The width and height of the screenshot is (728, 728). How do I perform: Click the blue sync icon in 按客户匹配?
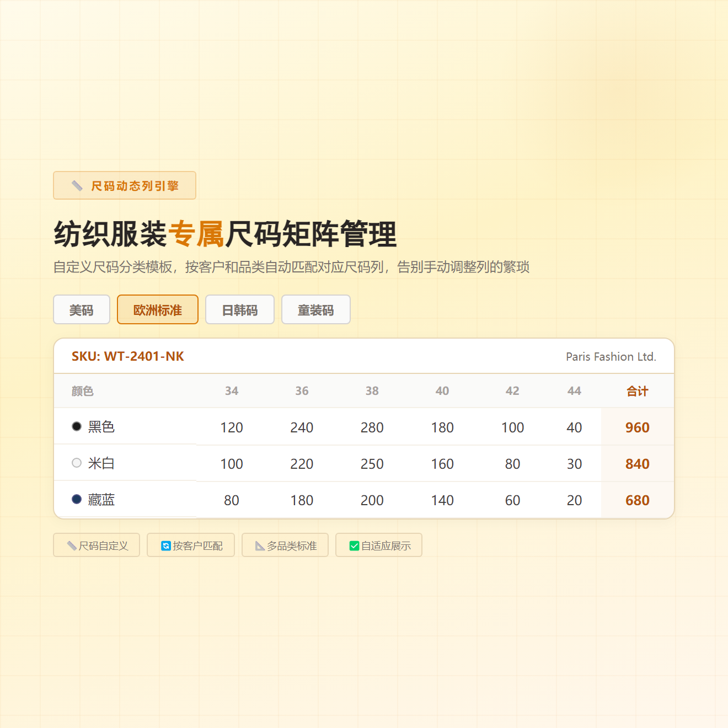[x=165, y=546]
